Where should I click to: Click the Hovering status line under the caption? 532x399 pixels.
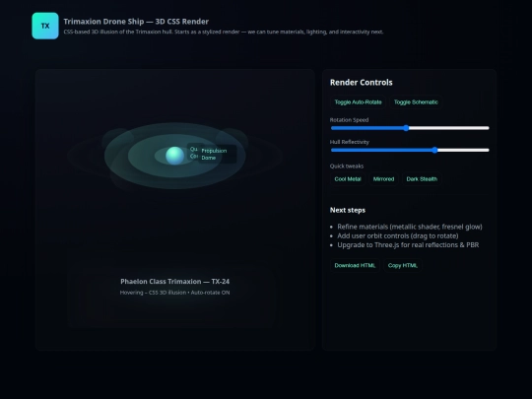point(174,293)
